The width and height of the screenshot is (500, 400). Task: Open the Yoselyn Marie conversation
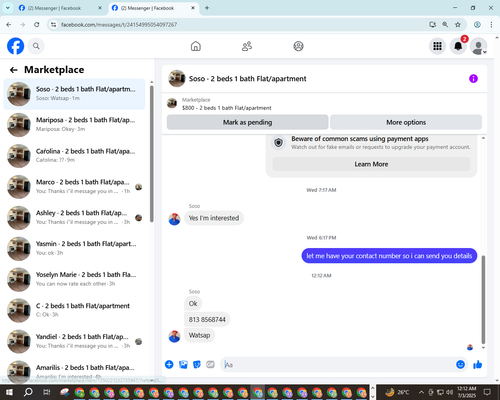click(x=75, y=279)
